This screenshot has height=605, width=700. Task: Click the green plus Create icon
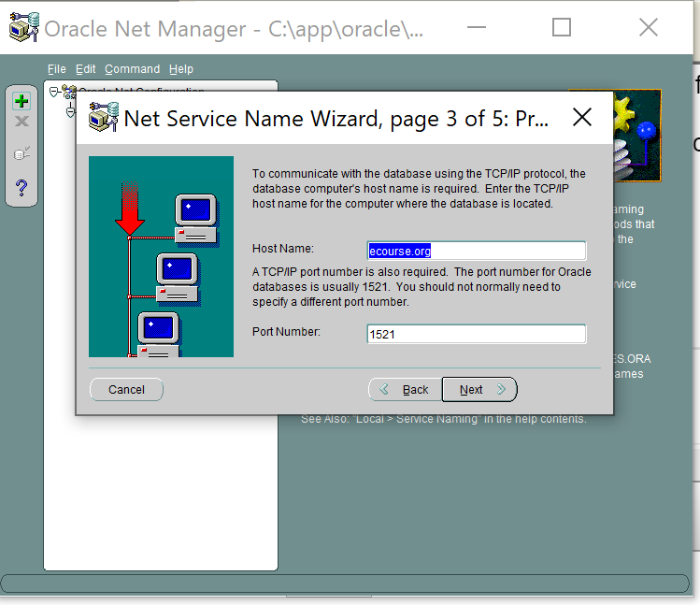click(x=21, y=102)
